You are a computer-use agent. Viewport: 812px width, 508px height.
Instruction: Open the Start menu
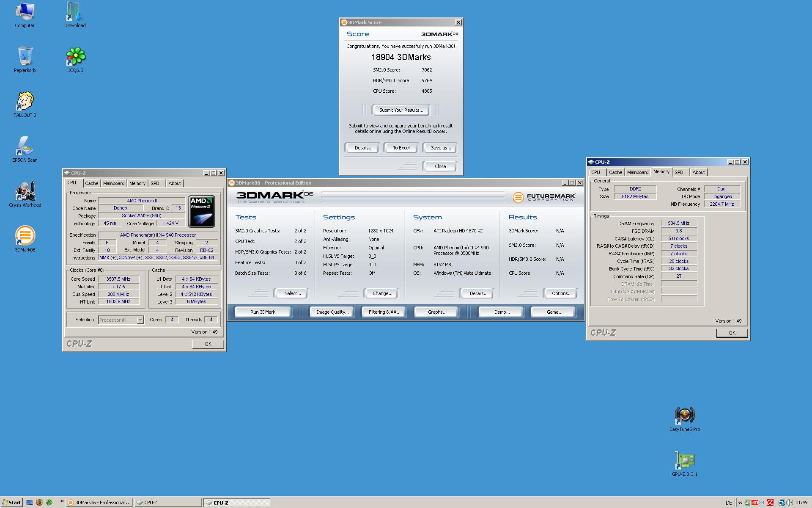11,502
